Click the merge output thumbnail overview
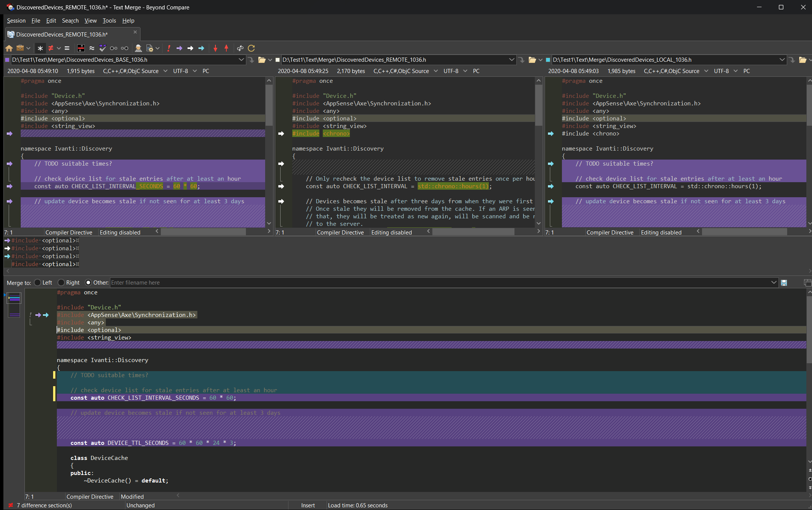812x510 pixels. tap(14, 305)
